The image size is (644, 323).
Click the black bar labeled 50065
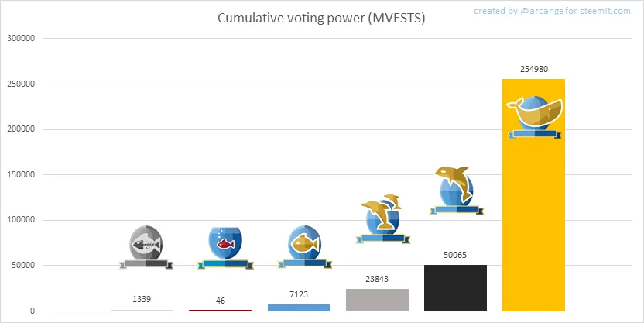pos(455,288)
